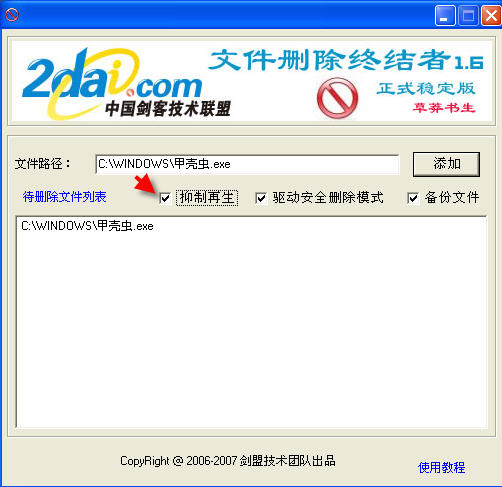Select C:\WINDOWS\甲壳虫.exe in the list
The height and width of the screenshot is (487, 502).
point(87,226)
